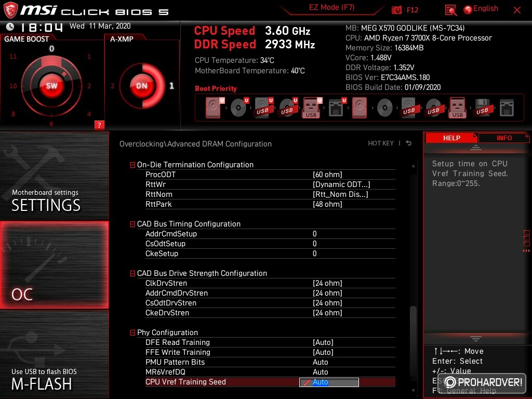Image resolution: width=532 pixels, height=399 pixels.
Task: Open CsOdtDrvStren [24 ohm] dropdown
Action: click(x=327, y=303)
